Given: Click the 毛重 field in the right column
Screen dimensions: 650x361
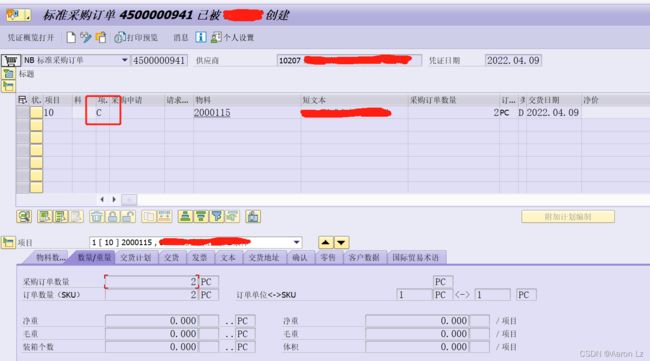Looking at the screenshot, I should [417, 334].
